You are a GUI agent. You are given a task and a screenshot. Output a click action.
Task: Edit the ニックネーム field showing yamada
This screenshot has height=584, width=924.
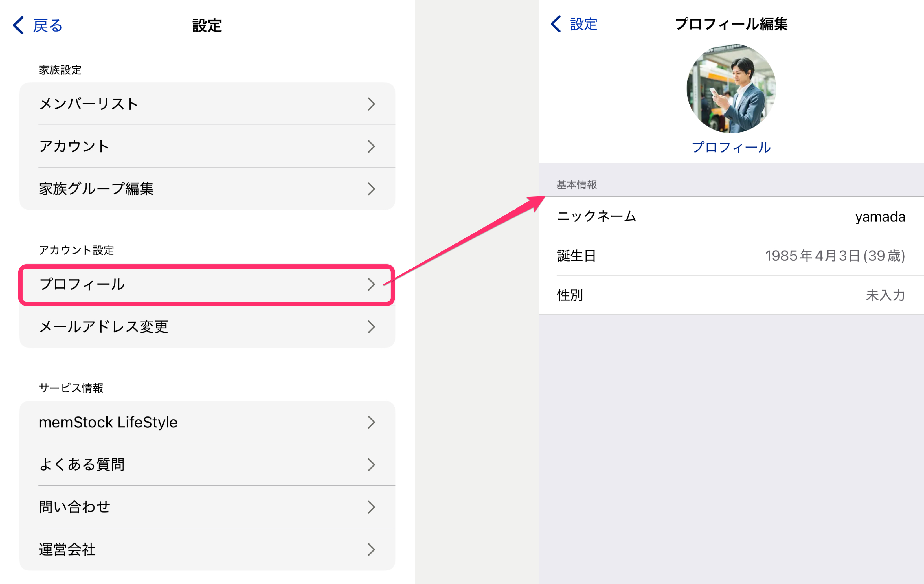click(880, 217)
